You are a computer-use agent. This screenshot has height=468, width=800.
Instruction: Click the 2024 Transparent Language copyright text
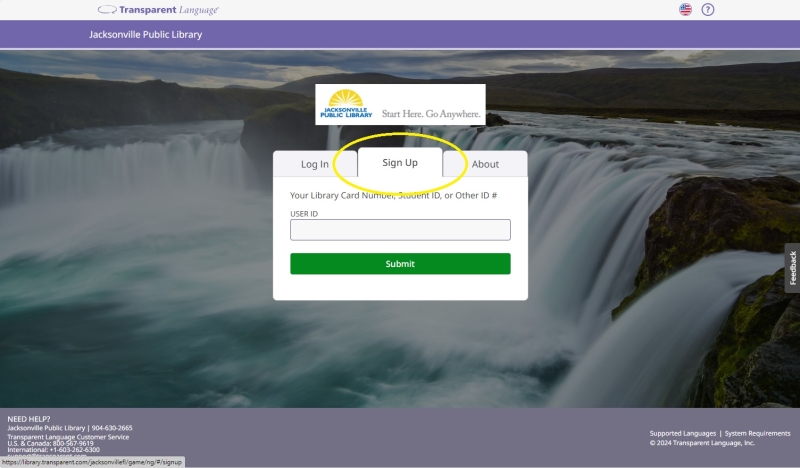click(702, 442)
